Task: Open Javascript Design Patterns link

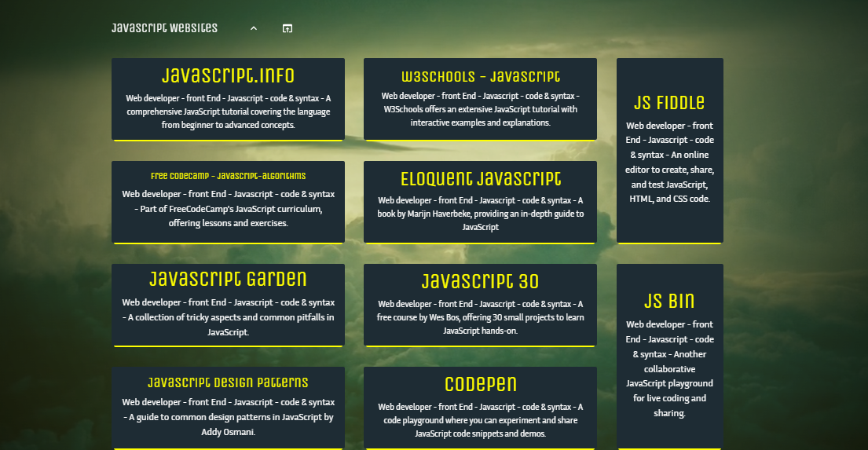Action: pos(228,382)
